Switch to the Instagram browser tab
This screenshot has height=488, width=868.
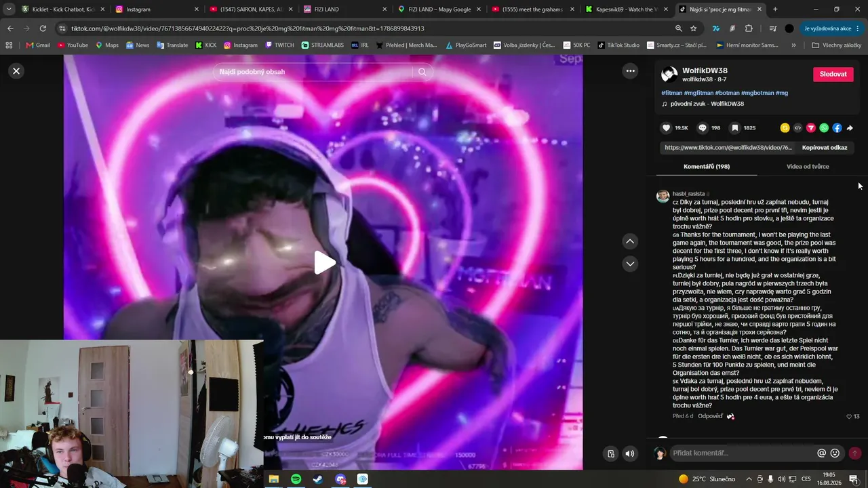[x=157, y=9]
